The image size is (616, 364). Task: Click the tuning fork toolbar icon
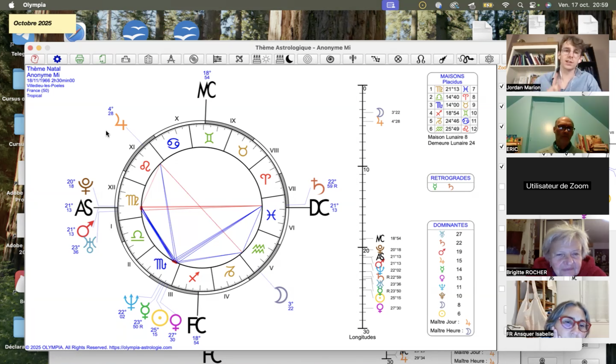353,59
